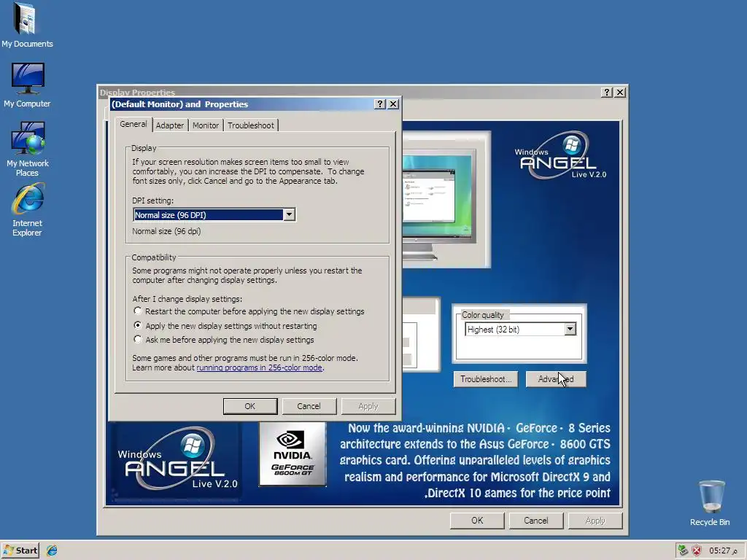Open the Troubleshoot tab

(x=251, y=125)
